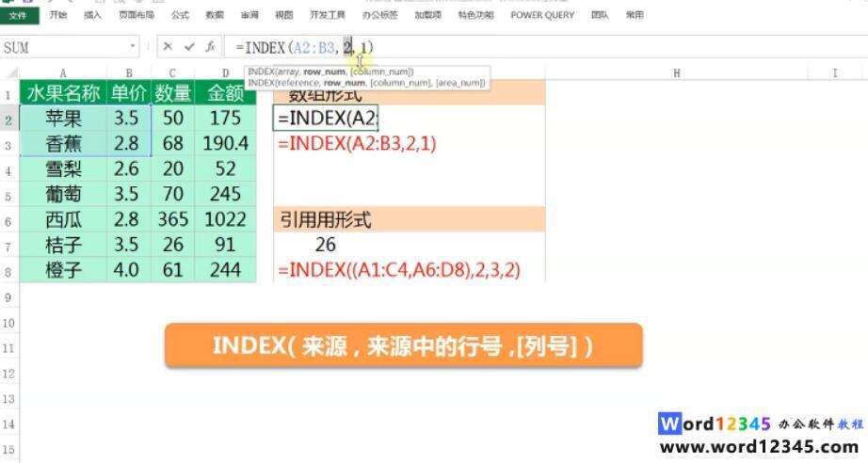Image resolution: width=868 pixels, height=463 pixels.
Task: Open the 办公标签 ribbon tab
Action: [379, 15]
